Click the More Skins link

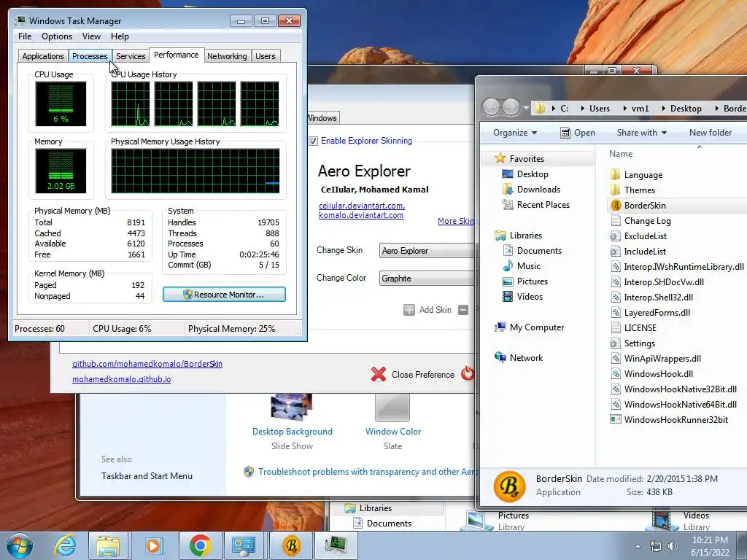(x=457, y=221)
